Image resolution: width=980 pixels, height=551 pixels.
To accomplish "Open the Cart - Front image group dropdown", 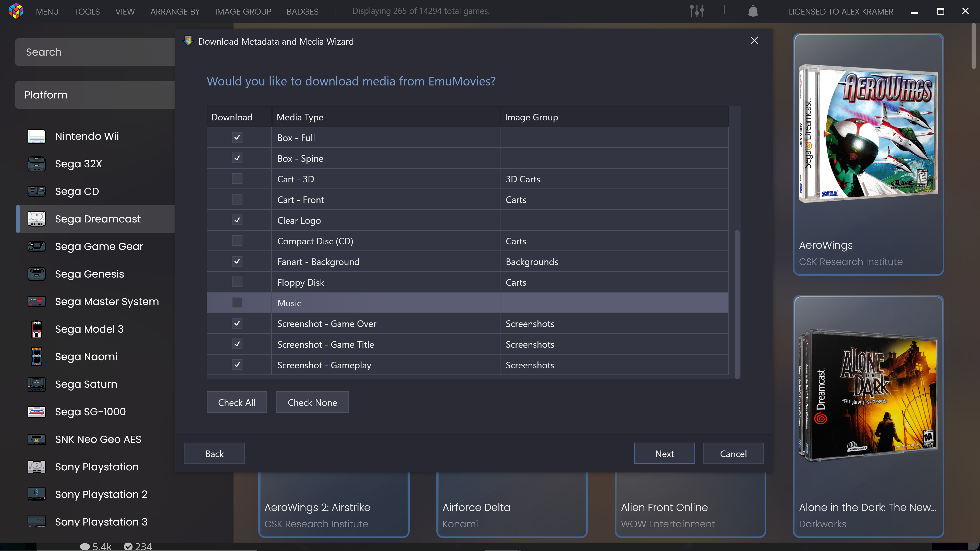I will point(614,200).
